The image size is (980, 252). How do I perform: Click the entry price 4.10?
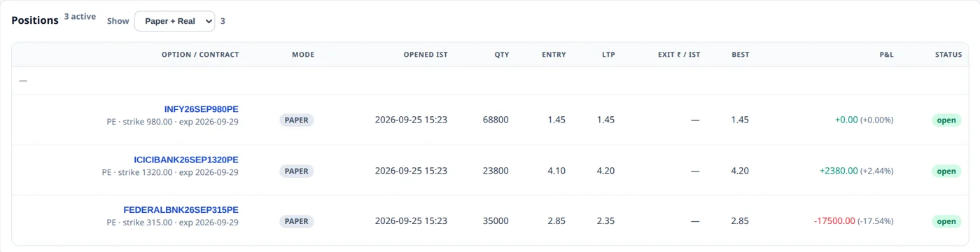556,171
